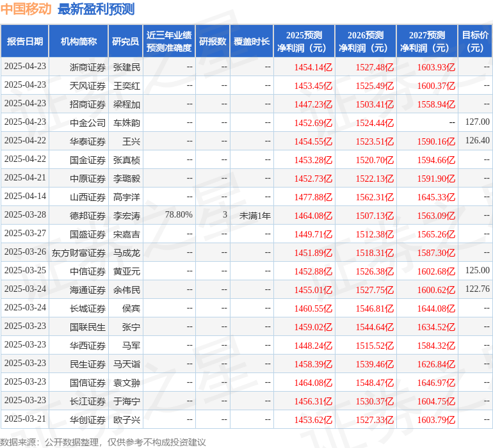Click the 2026预测净利润 column header
The height and width of the screenshot is (448, 493).
366,41
